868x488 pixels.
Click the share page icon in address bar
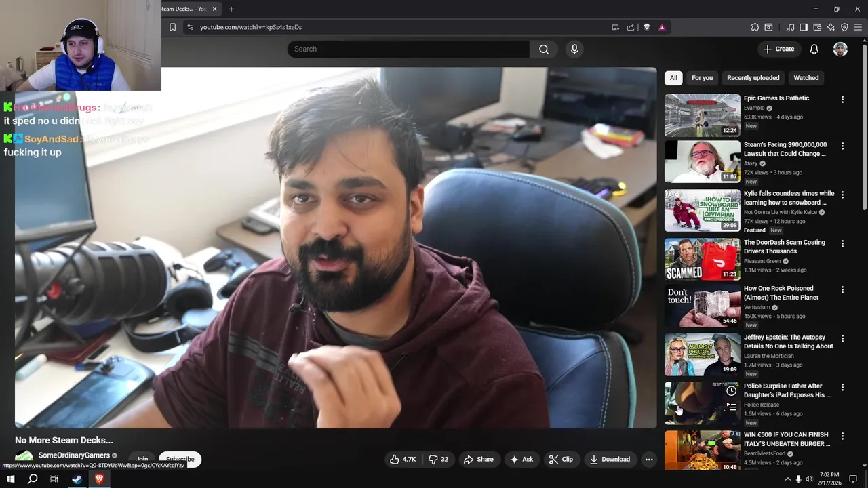pos(631,27)
